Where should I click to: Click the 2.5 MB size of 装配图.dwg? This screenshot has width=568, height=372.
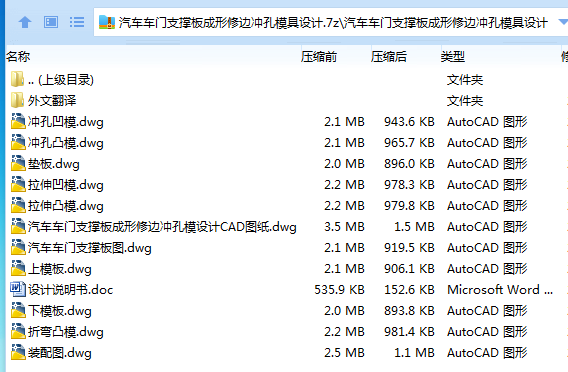coord(344,353)
